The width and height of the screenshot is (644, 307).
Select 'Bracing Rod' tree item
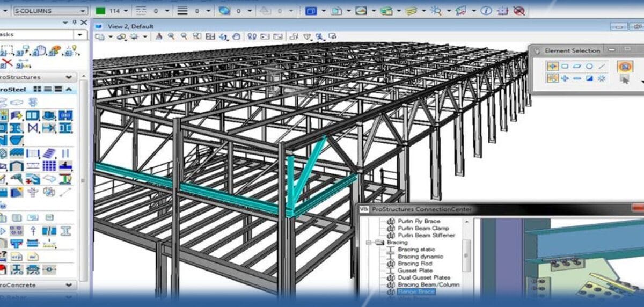(415, 264)
